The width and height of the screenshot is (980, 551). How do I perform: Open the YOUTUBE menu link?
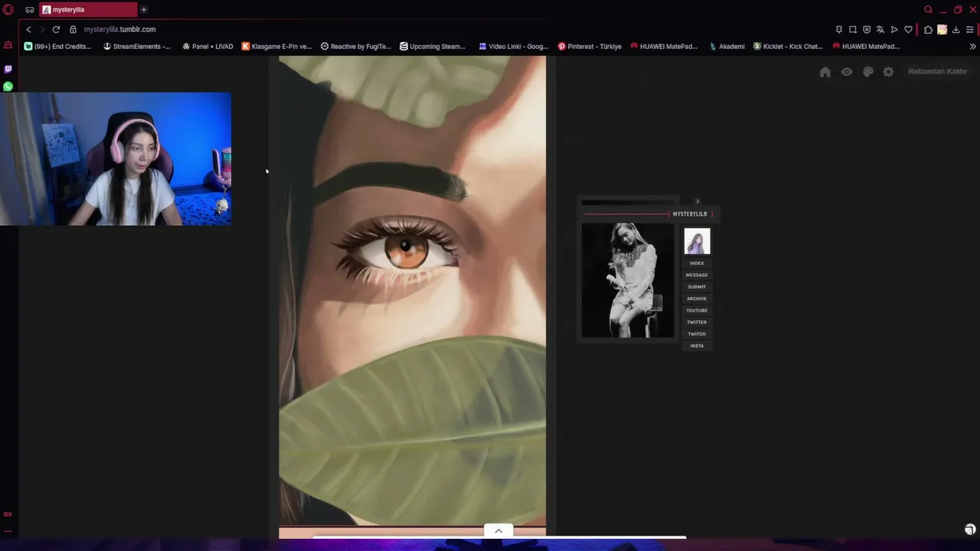697,310
